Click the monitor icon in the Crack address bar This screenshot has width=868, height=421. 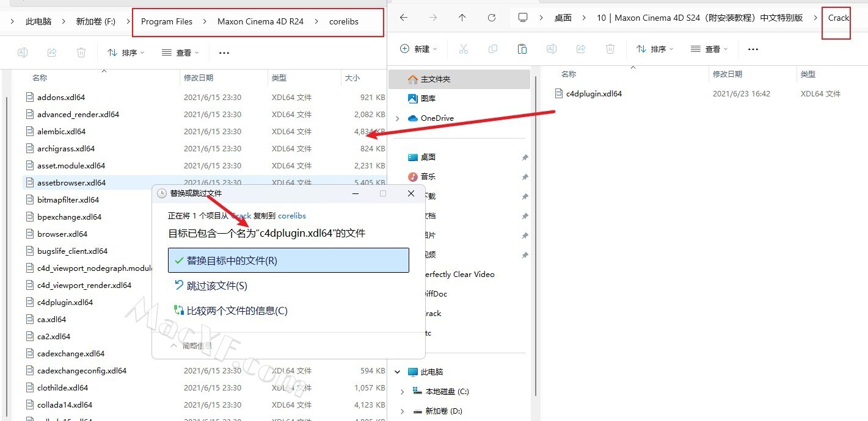(522, 18)
